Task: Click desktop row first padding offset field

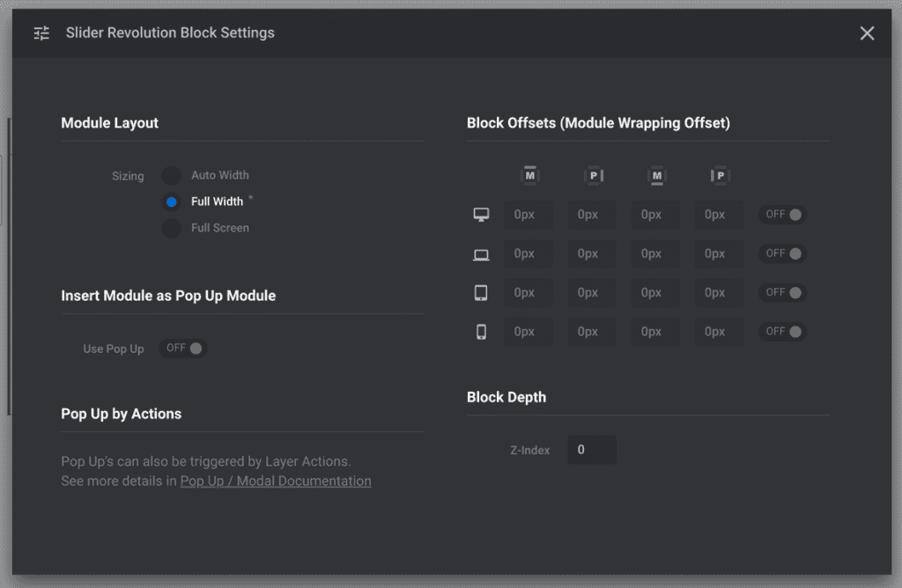Action: (592, 215)
